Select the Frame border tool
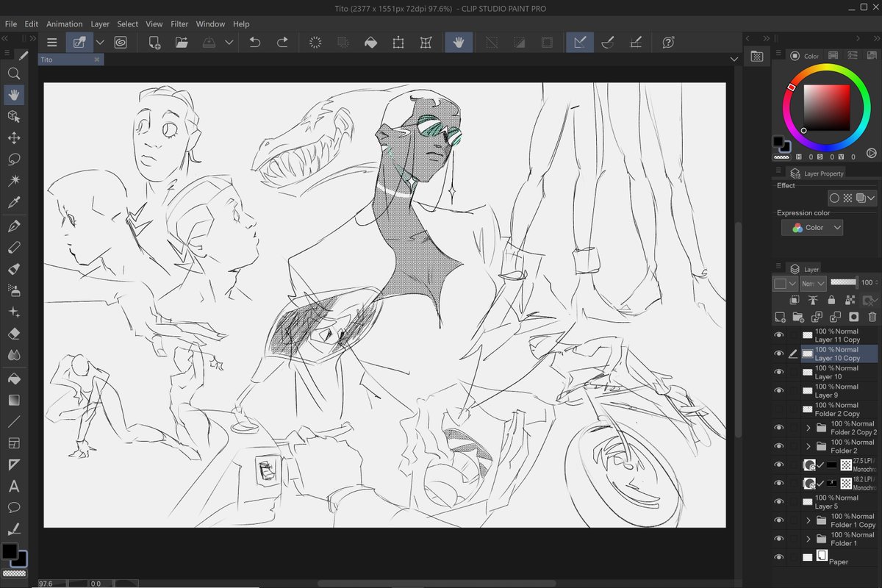882x588 pixels. 13,443
